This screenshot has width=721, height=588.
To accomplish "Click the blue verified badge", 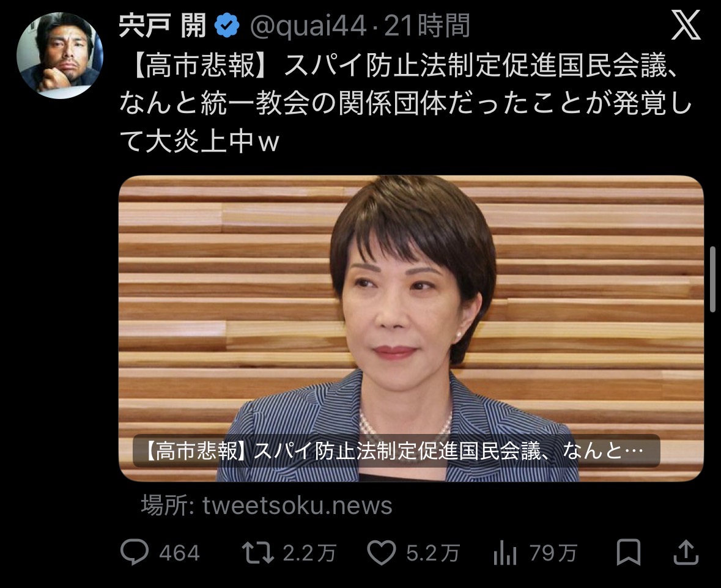I will point(227,26).
